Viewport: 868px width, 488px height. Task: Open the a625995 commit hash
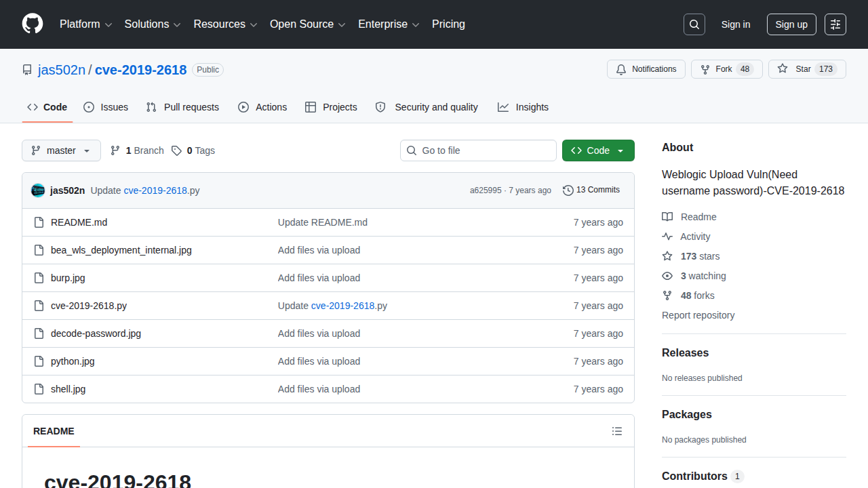[486, 190]
